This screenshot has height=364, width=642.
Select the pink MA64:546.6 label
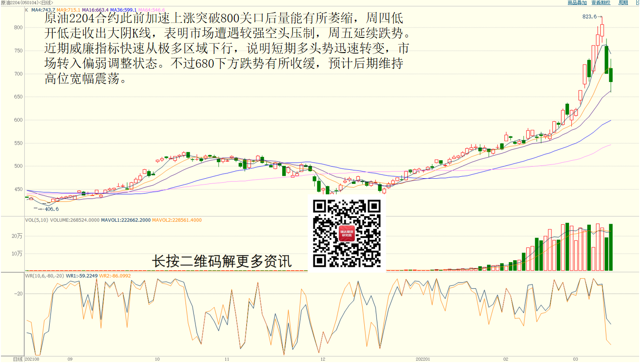151,10
